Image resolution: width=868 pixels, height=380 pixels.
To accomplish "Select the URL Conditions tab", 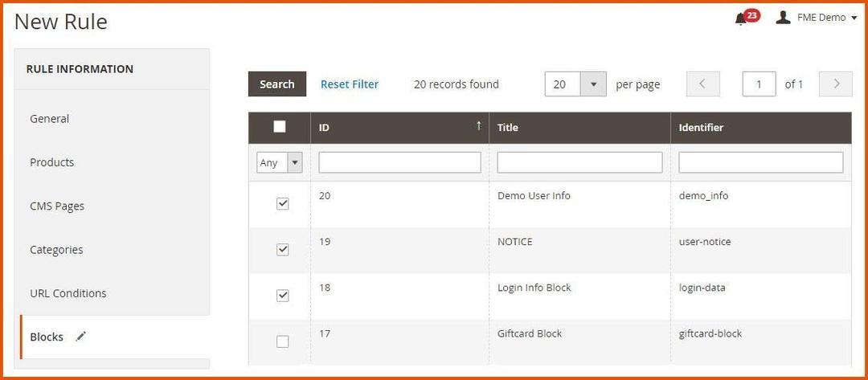I will (68, 293).
